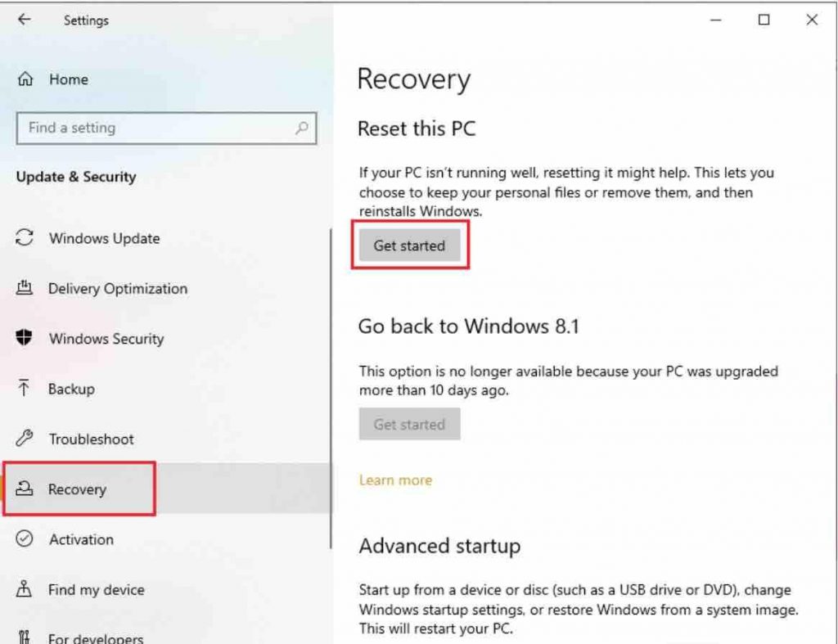Click Get started under Go back to Windows 8.1
This screenshot has width=838, height=644.
pyautogui.click(x=409, y=424)
